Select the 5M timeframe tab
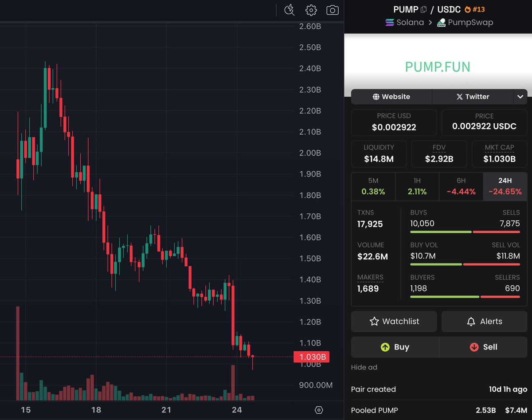Screen dimensions: 532x420 (373, 187)
